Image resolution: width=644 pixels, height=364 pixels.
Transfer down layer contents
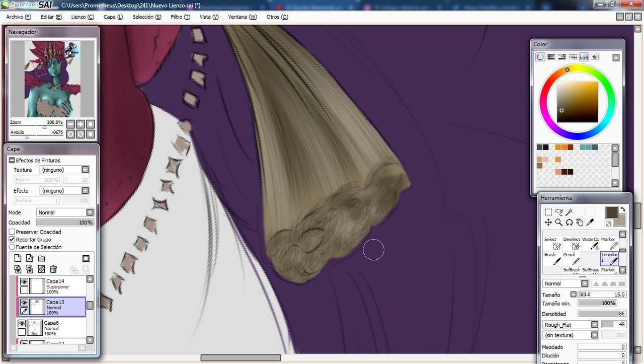point(18,269)
